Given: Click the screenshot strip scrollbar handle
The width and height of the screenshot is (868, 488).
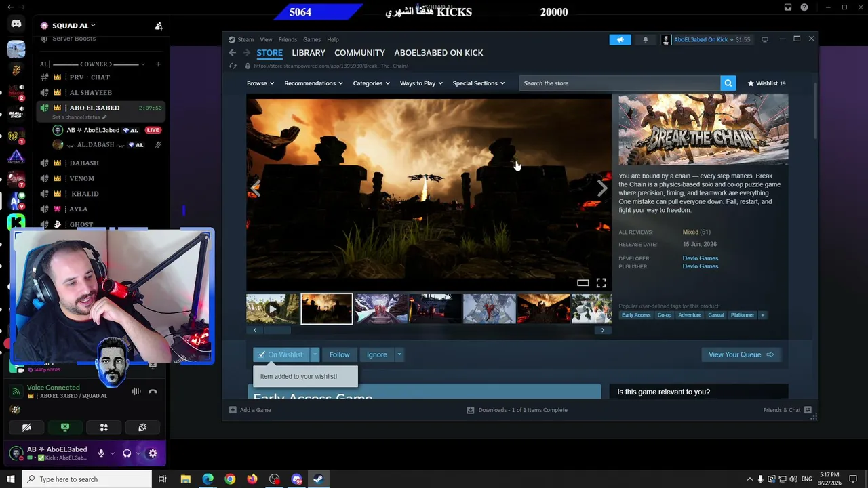Looking at the screenshot, I should tap(277, 330).
